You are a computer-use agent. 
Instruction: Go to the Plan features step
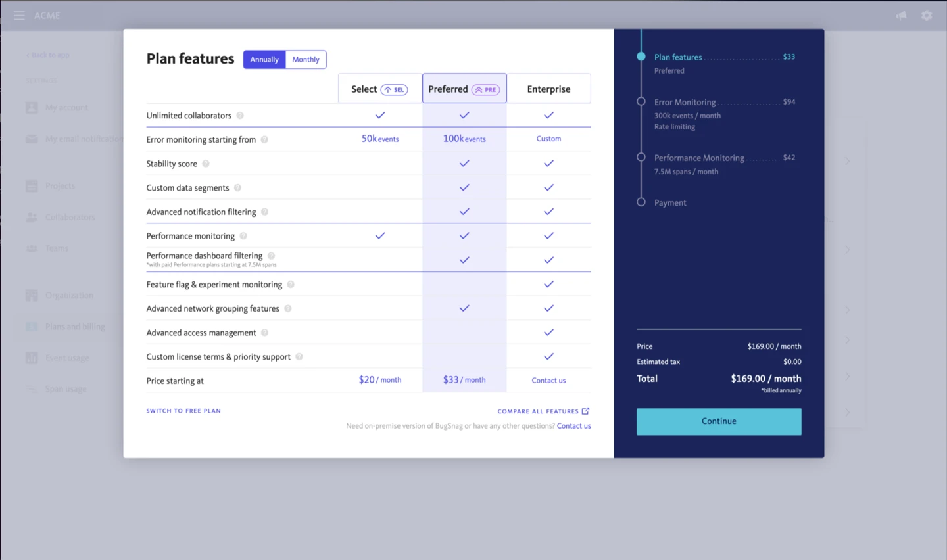[678, 57]
